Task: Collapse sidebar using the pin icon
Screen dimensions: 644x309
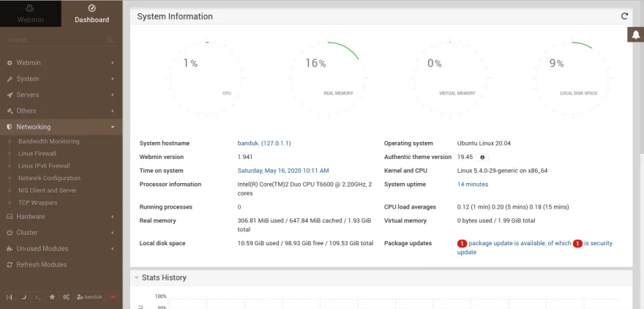Action: click(x=10, y=297)
